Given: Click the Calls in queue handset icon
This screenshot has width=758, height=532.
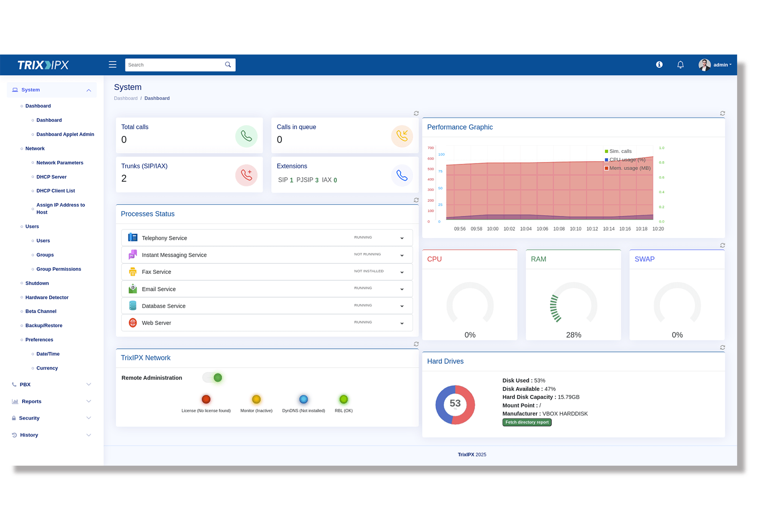Looking at the screenshot, I should 402,136.
